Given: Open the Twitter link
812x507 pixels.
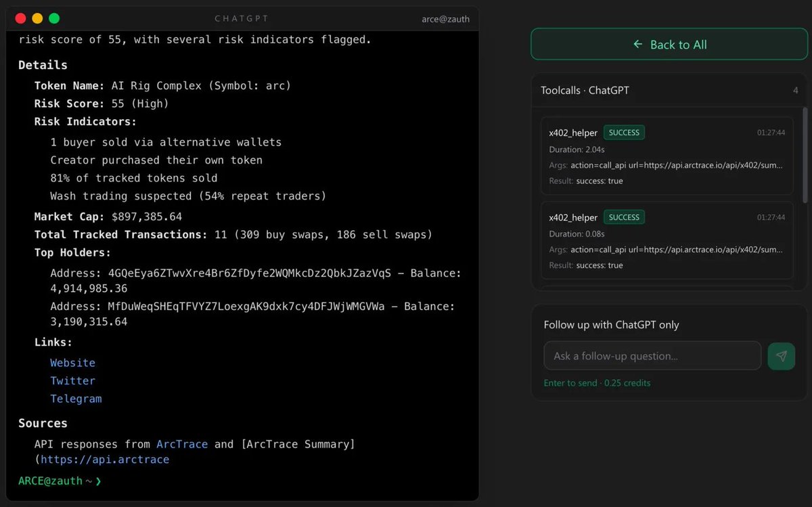Looking at the screenshot, I should coord(72,380).
